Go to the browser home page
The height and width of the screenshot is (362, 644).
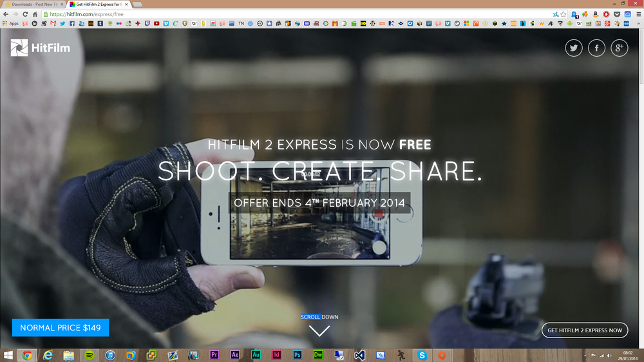(35, 14)
